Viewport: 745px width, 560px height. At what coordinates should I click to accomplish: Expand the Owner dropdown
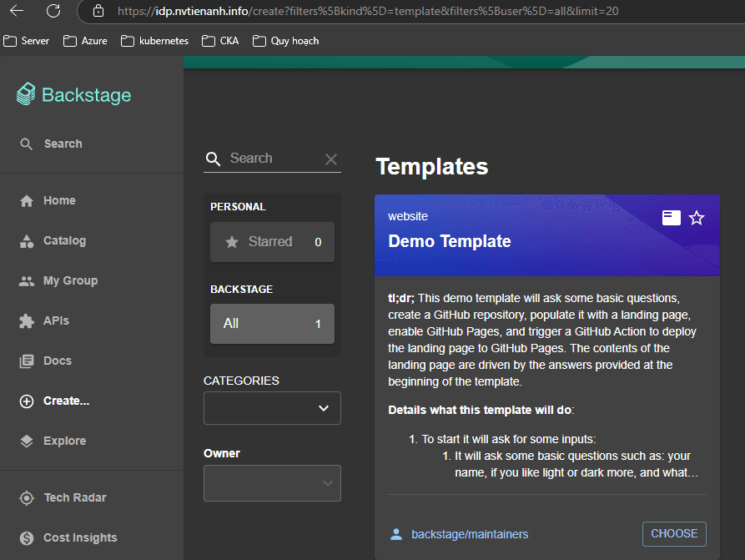[x=272, y=483]
